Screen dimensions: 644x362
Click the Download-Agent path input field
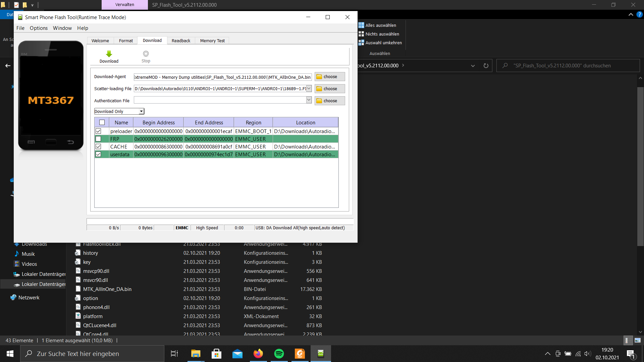(x=222, y=77)
